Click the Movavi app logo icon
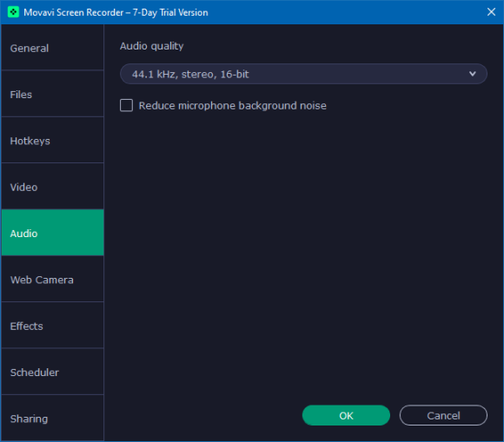The height and width of the screenshot is (442, 504). pos(13,12)
